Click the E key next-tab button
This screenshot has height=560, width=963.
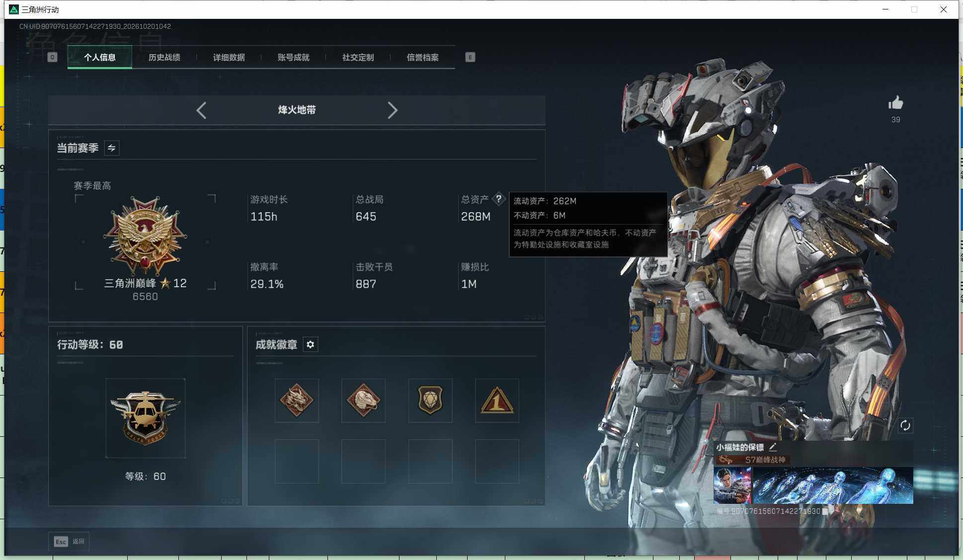click(470, 57)
